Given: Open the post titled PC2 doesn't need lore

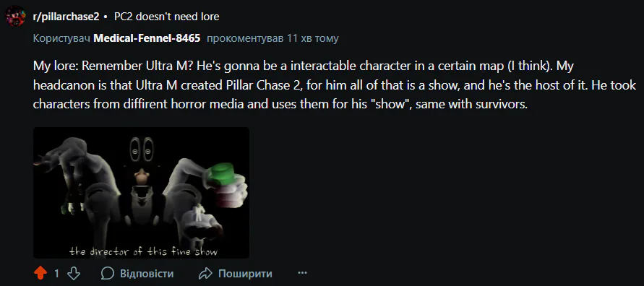Looking at the screenshot, I should click(x=167, y=17).
